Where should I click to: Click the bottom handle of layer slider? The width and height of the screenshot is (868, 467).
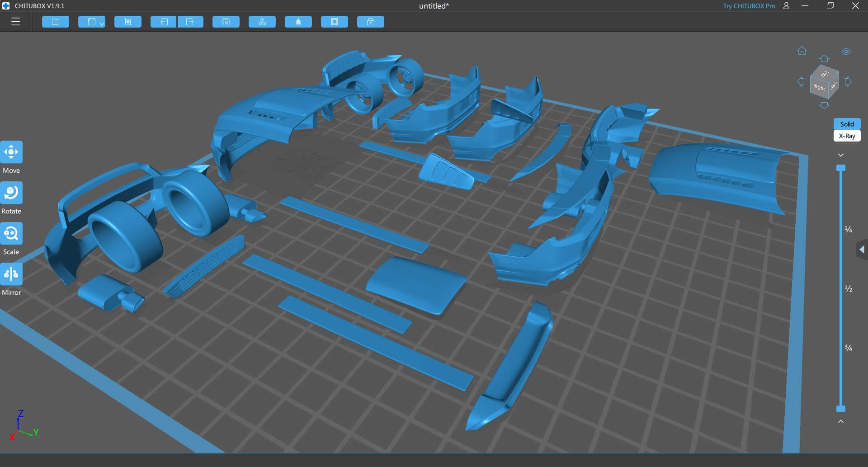coord(841,409)
